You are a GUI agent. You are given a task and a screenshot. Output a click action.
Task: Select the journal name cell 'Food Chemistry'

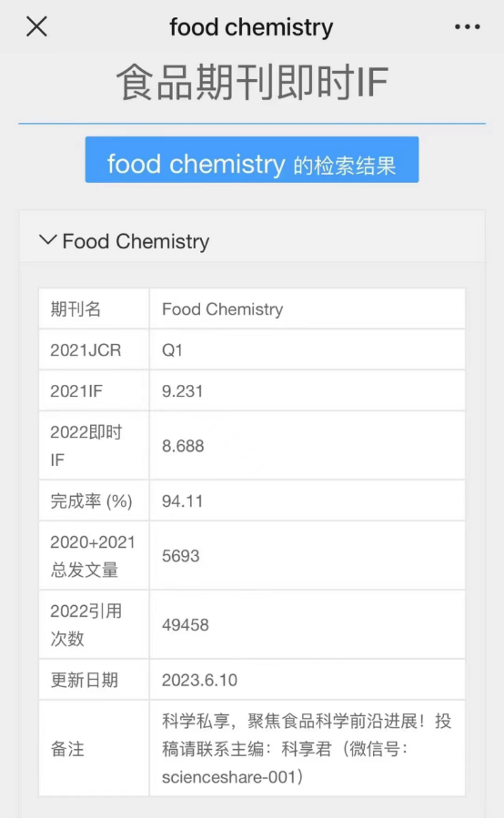pyautogui.click(x=223, y=309)
